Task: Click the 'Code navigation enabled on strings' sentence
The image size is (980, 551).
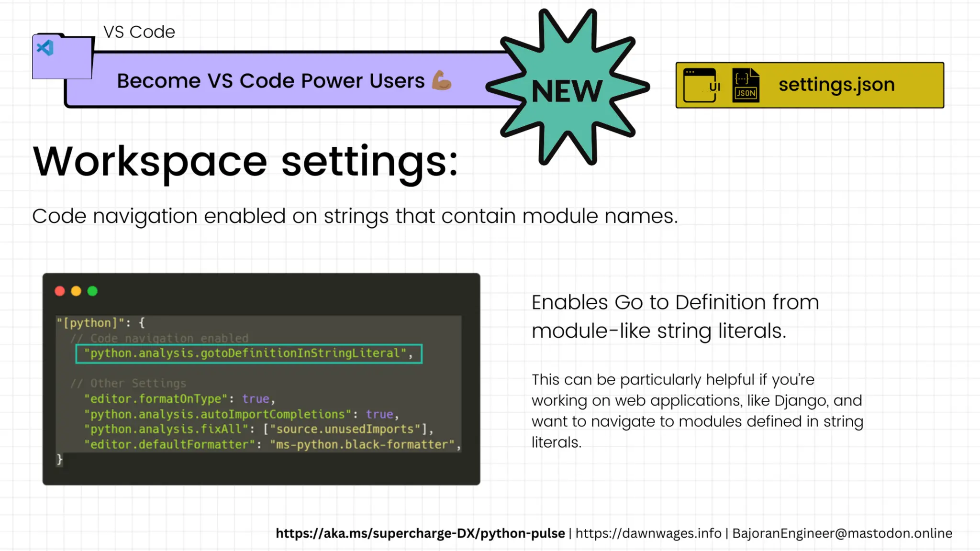Action: tap(355, 216)
